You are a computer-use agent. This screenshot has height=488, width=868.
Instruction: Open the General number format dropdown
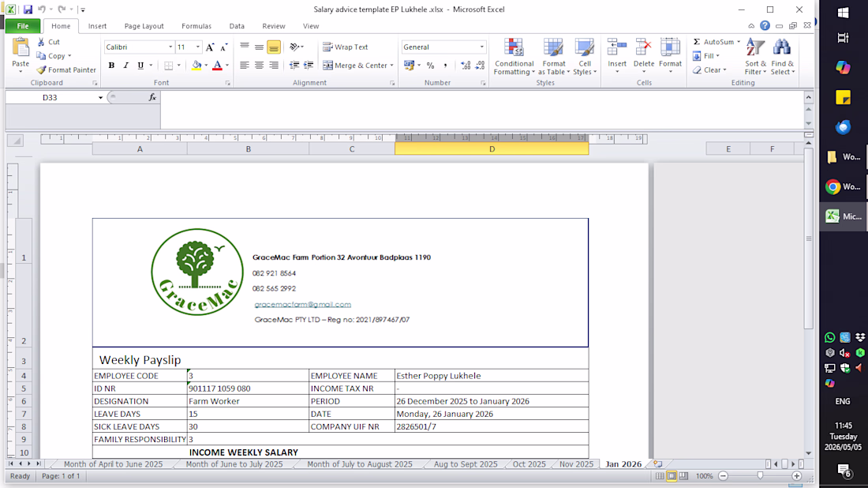click(x=481, y=47)
